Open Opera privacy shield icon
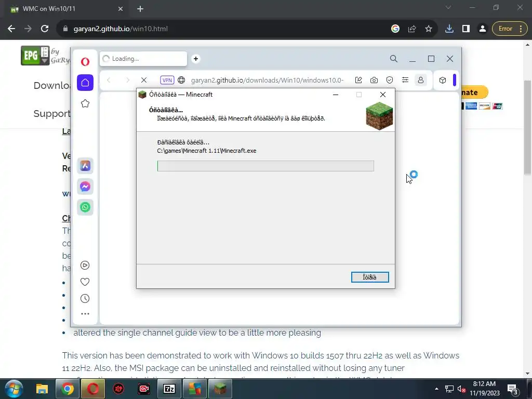This screenshot has width=532, height=399. coord(390,80)
